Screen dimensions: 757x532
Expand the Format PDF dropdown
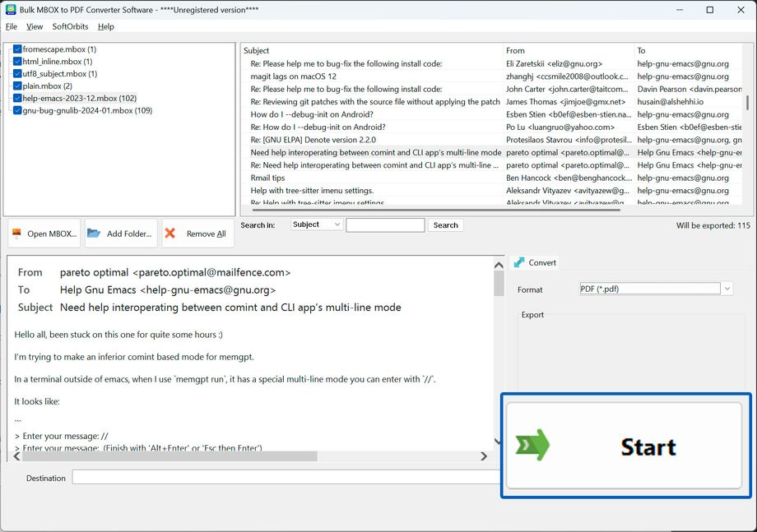[727, 289]
